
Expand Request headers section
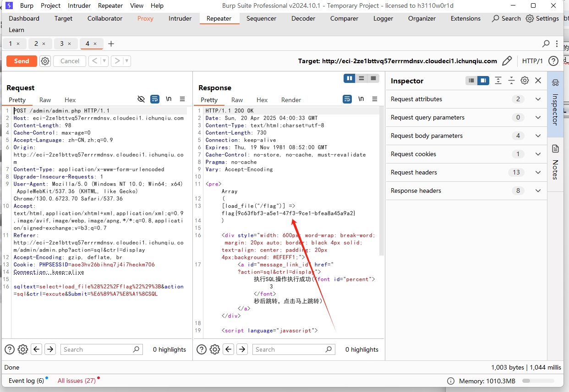pos(538,172)
